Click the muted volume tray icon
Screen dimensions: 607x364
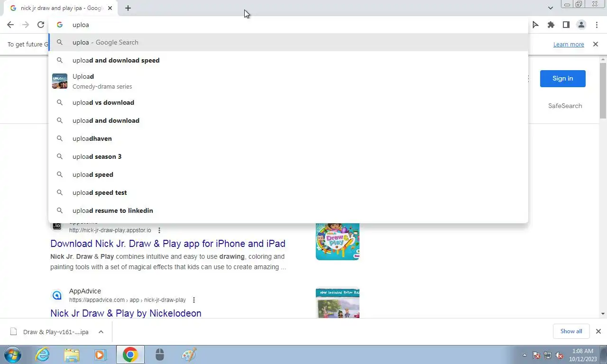559,355
